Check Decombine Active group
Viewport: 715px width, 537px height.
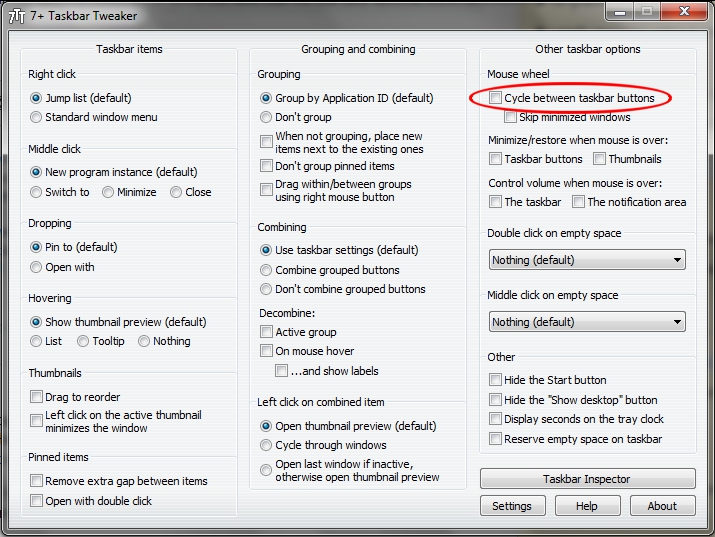coord(266,331)
